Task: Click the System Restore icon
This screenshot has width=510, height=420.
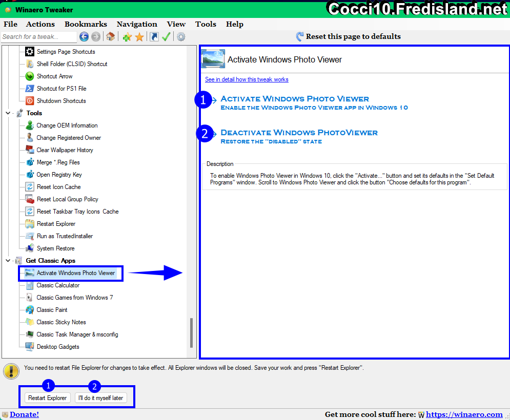Action: tap(30, 248)
